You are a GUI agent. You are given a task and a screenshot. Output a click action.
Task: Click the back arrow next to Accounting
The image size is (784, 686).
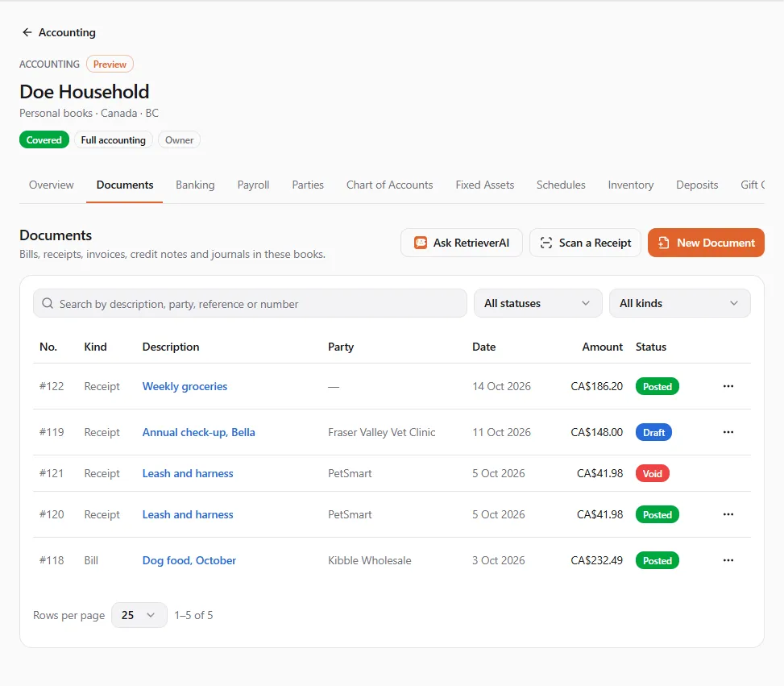pos(27,32)
